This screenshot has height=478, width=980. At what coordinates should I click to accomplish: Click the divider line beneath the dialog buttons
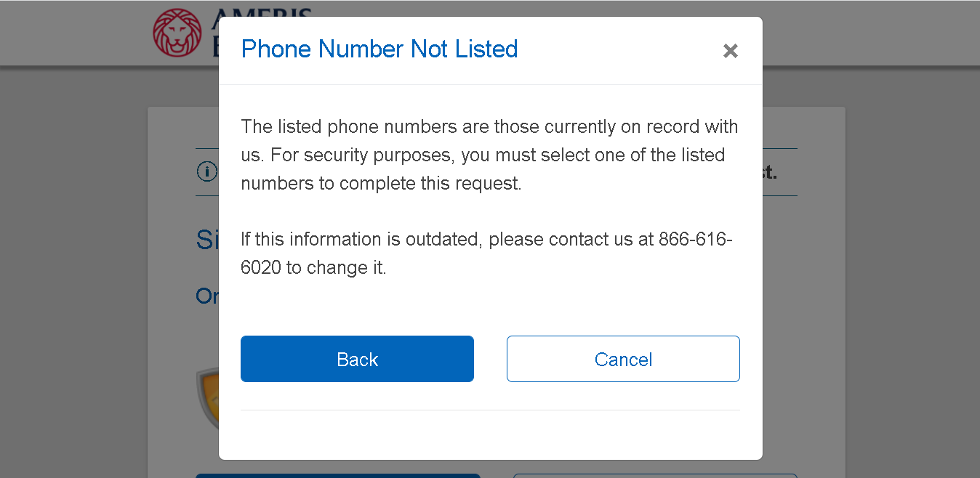click(490, 410)
